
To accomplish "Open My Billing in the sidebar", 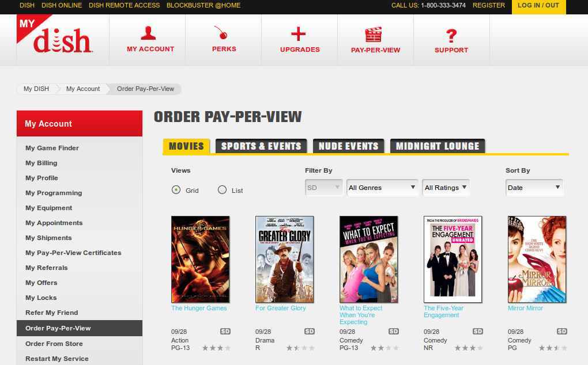I will click(x=42, y=163).
